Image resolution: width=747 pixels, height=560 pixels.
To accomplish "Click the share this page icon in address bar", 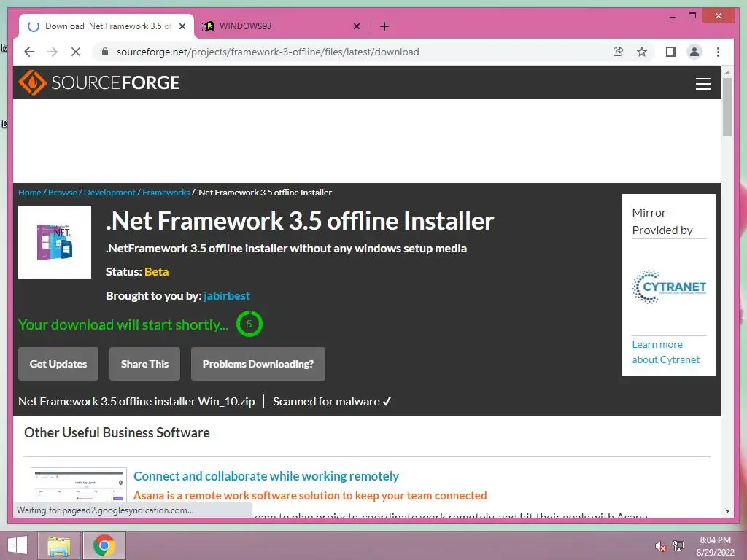I will point(619,52).
